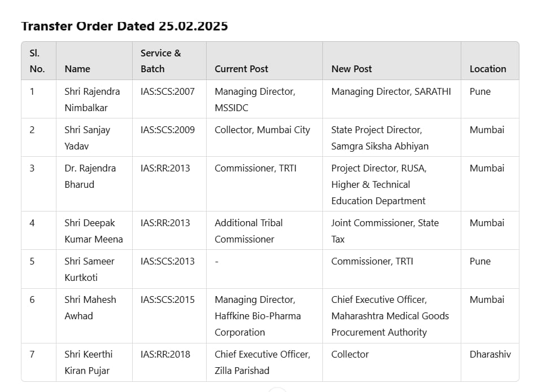The height and width of the screenshot is (392, 533).
Task: Select the Collector, Mumbai City cell
Action: [262, 130]
